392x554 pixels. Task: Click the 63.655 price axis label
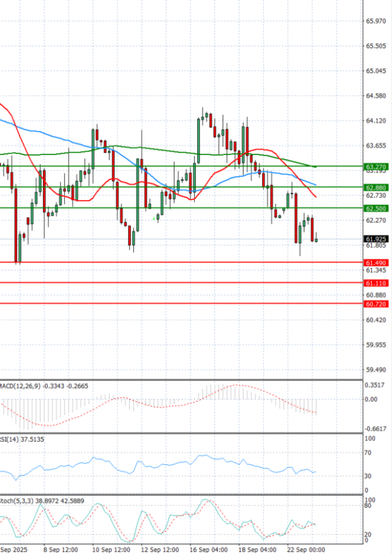tap(376, 146)
